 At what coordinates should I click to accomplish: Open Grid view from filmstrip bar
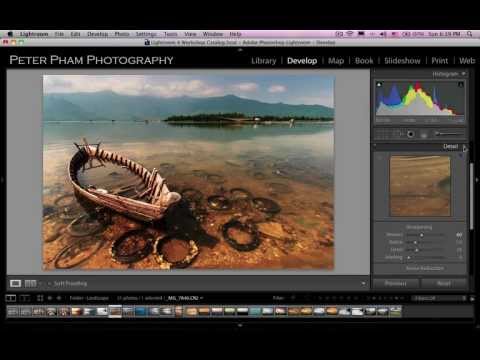(40, 298)
